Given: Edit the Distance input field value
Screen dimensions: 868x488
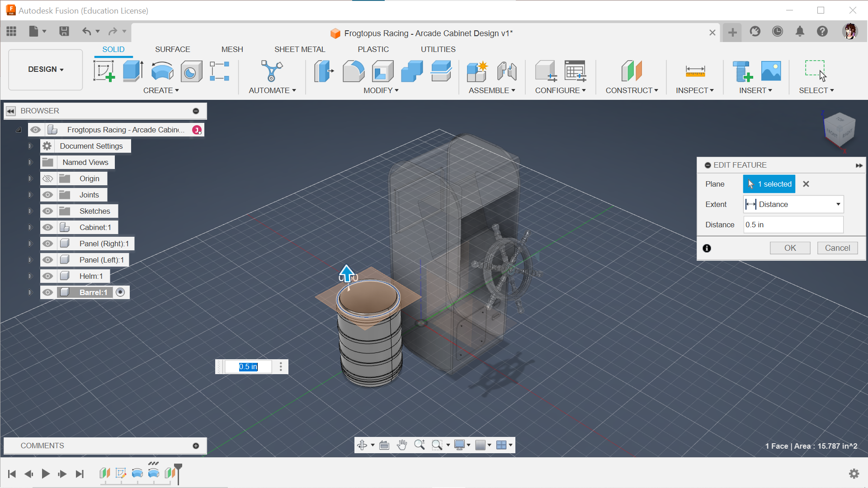Looking at the screenshot, I should (x=793, y=225).
